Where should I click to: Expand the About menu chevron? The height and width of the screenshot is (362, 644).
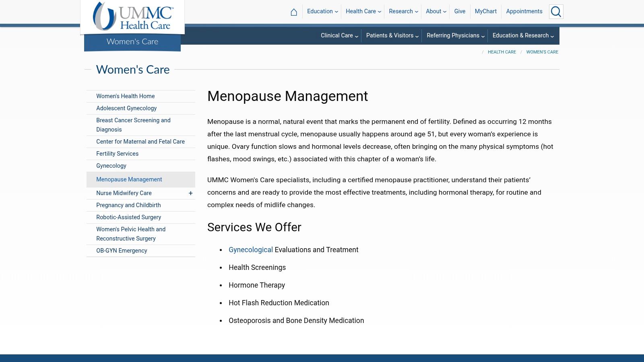tap(445, 12)
